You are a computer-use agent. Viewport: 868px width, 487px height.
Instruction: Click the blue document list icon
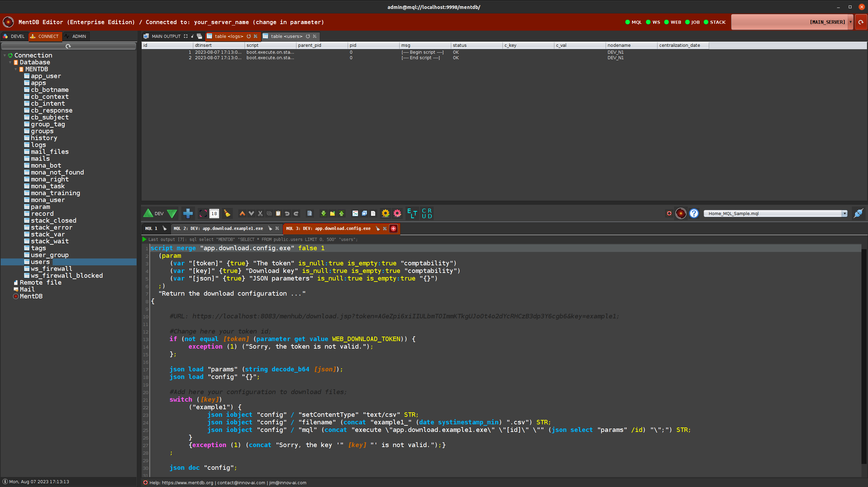pos(310,213)
